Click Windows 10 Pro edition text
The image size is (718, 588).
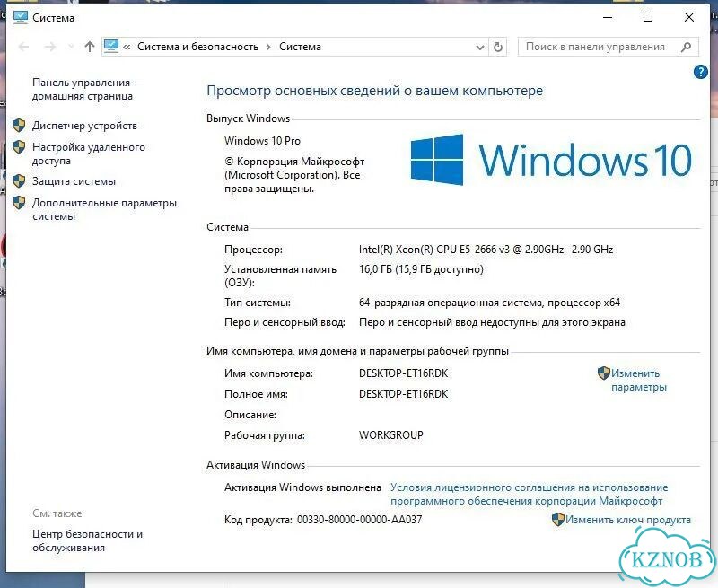pyautogui.click(x=262, y=141)
